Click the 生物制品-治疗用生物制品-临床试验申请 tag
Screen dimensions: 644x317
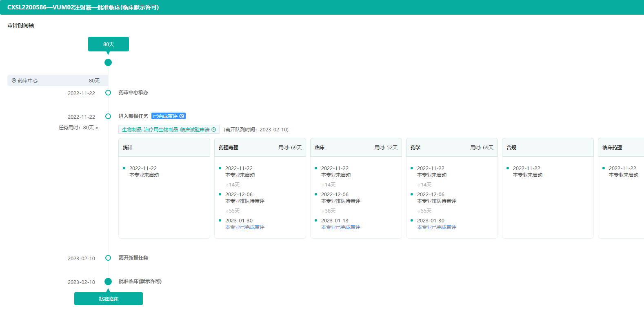click(166, 130)
